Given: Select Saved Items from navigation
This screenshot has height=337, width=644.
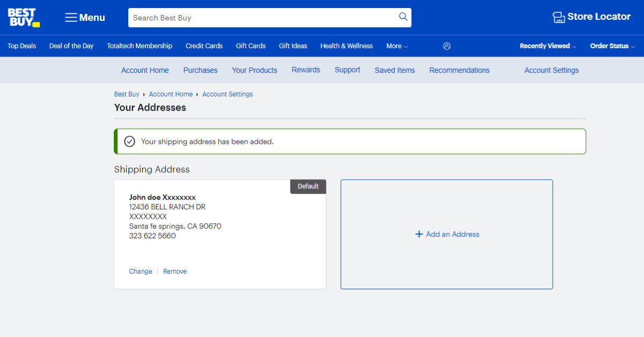Looking at the screenshot, I should tap(394, 70).
